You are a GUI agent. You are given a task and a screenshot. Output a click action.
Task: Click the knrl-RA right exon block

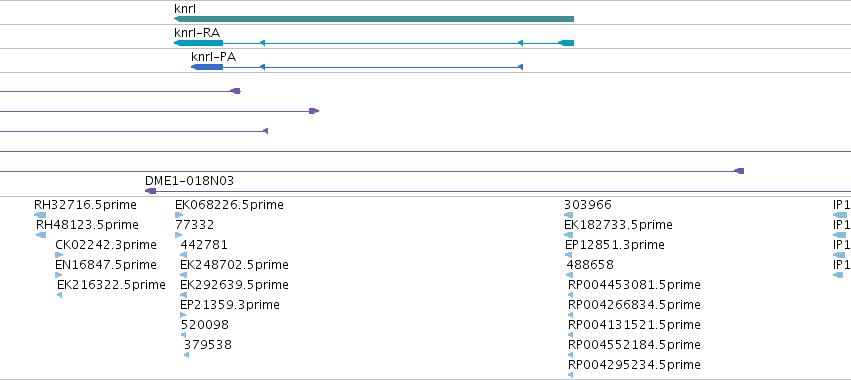566,43
